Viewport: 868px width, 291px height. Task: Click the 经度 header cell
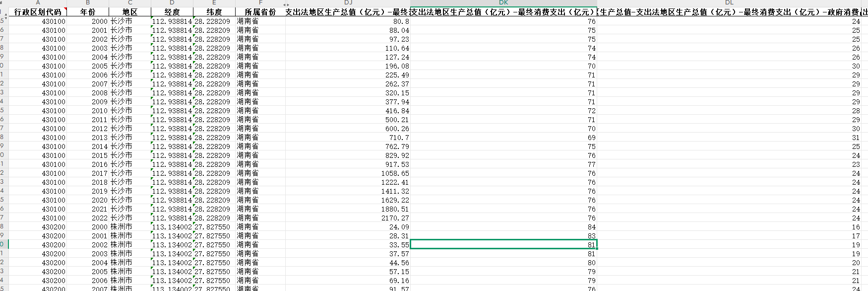coord(172,12)
